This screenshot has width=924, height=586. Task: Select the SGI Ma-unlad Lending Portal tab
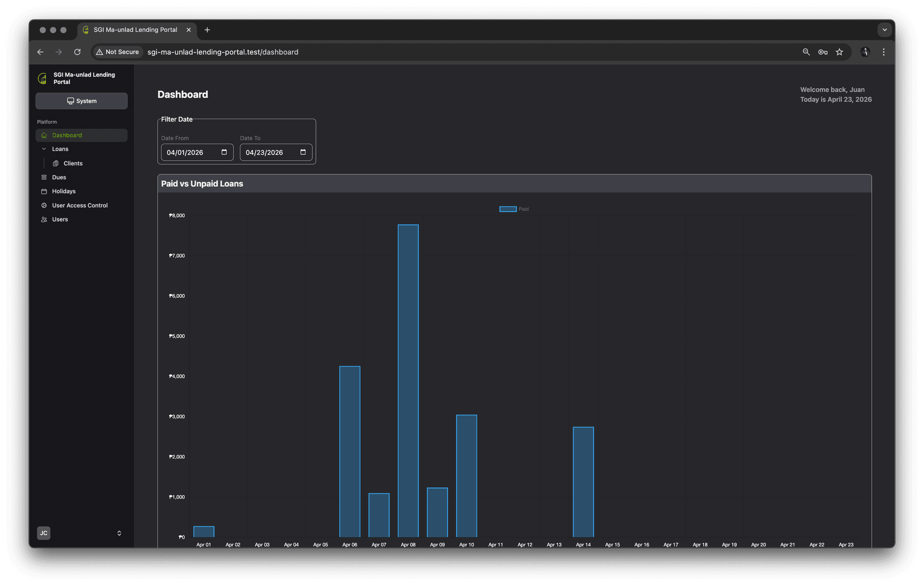pos(137,30)
